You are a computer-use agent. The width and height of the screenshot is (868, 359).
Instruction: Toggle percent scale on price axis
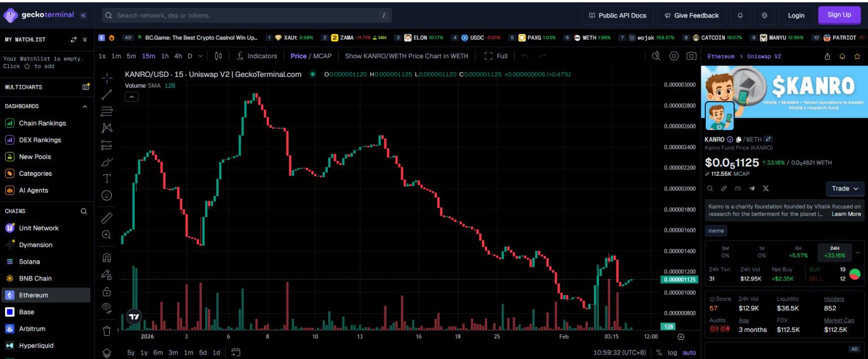pos(659,352)
